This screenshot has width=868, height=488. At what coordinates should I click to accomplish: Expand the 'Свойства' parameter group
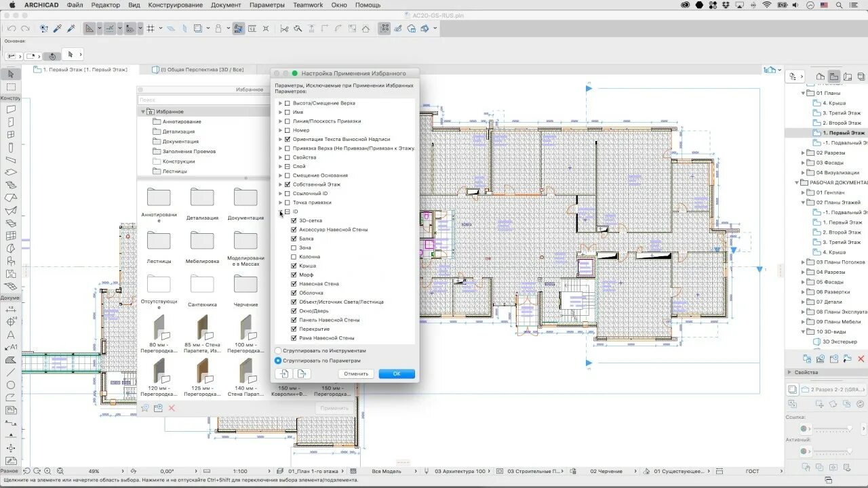coord(281,157)
